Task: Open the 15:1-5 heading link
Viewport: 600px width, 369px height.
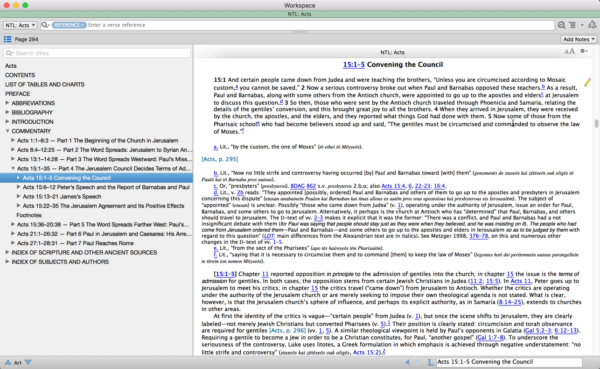Action: 354,65
